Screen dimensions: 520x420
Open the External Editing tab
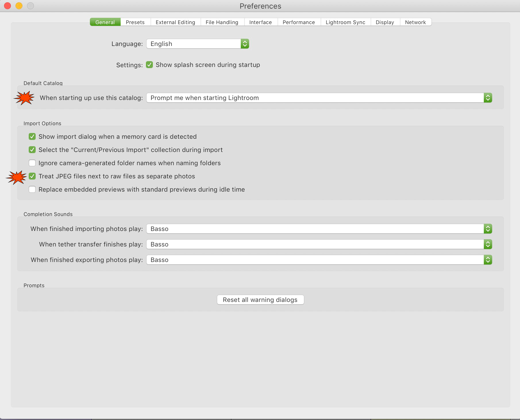(x=175, y=22)
